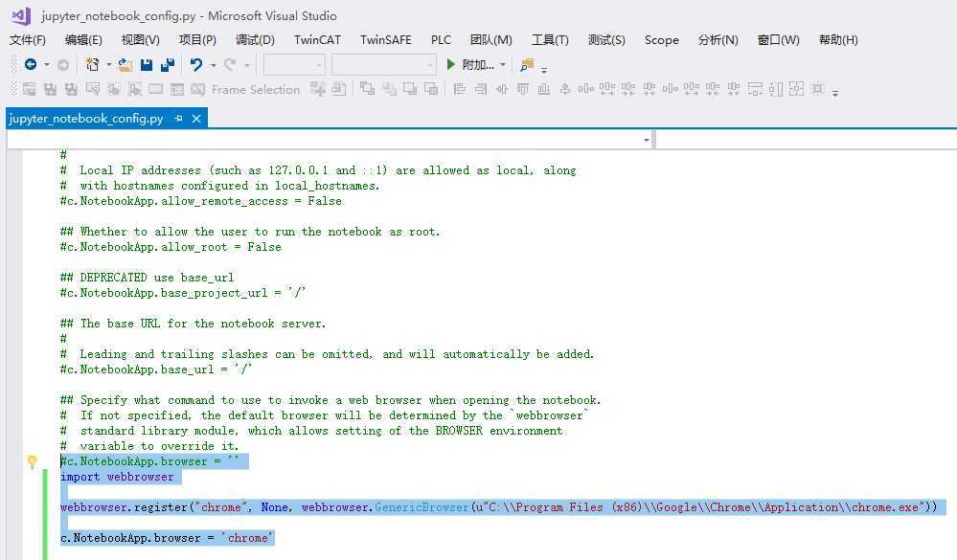The image size is (957, 560).
Task: Open the TwinSAFE menu
Action: click(386, 40)
